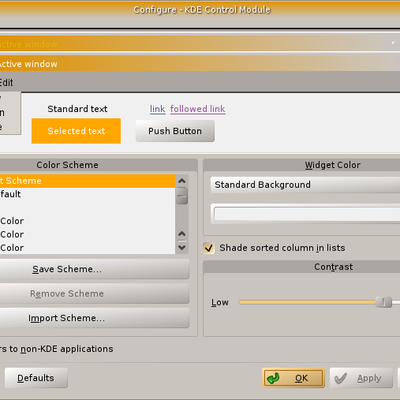Select the 'fault' entry in scheme list
The width and height of the screenshot is (400, 400).
point(87,194)
